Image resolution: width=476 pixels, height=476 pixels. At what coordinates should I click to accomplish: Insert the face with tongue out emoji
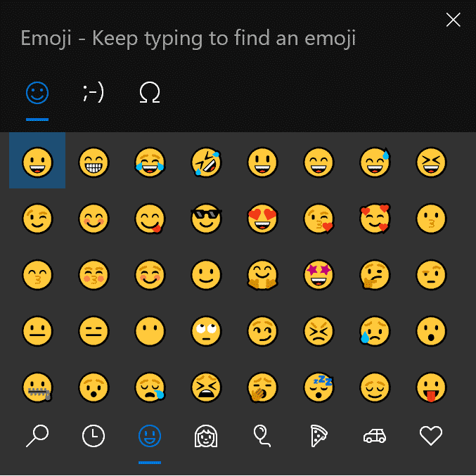click(x=431, y=387)
